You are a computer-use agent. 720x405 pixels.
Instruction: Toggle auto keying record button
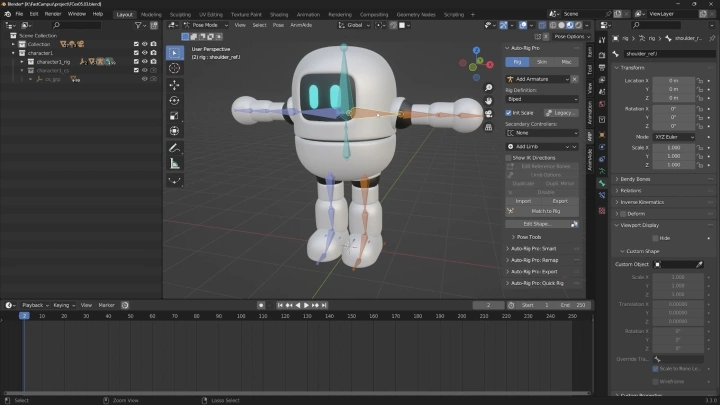pyautogui.click(x=261, y=305)
